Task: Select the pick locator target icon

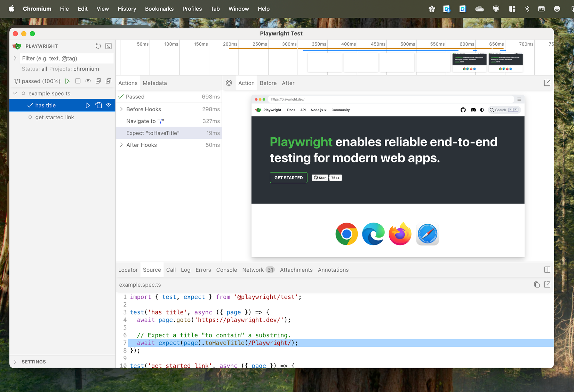Action: pos(229,83)
